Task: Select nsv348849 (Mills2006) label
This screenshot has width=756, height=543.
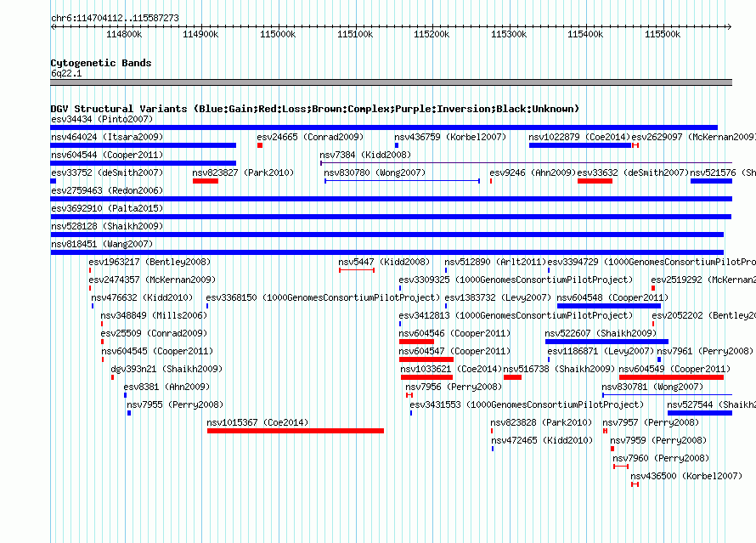Action: click(154, 315)
